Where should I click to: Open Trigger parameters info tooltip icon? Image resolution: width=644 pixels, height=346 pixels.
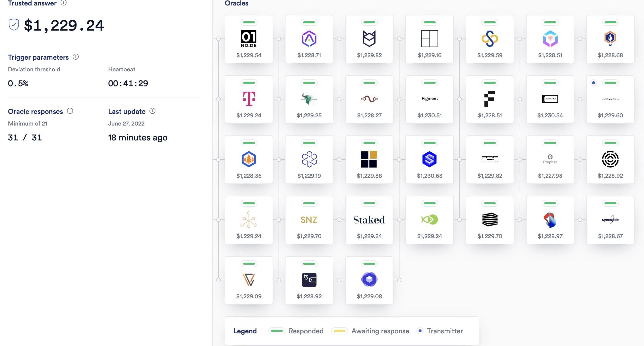76,57
